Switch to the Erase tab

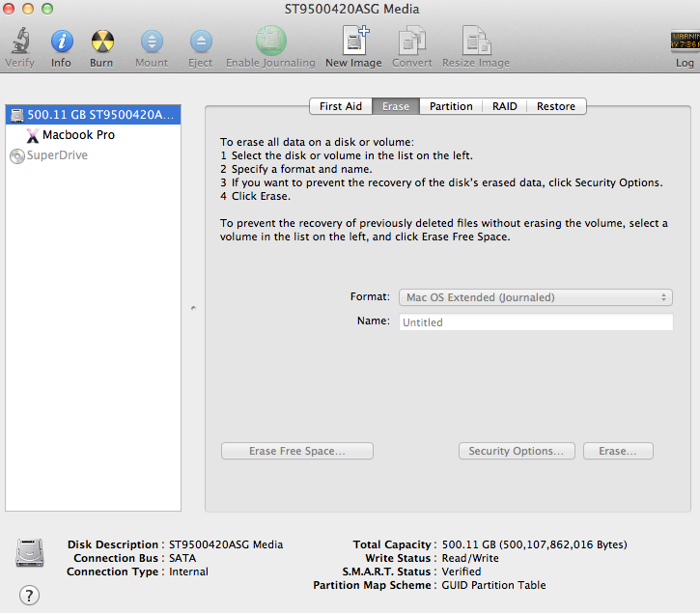click(396, 106)
